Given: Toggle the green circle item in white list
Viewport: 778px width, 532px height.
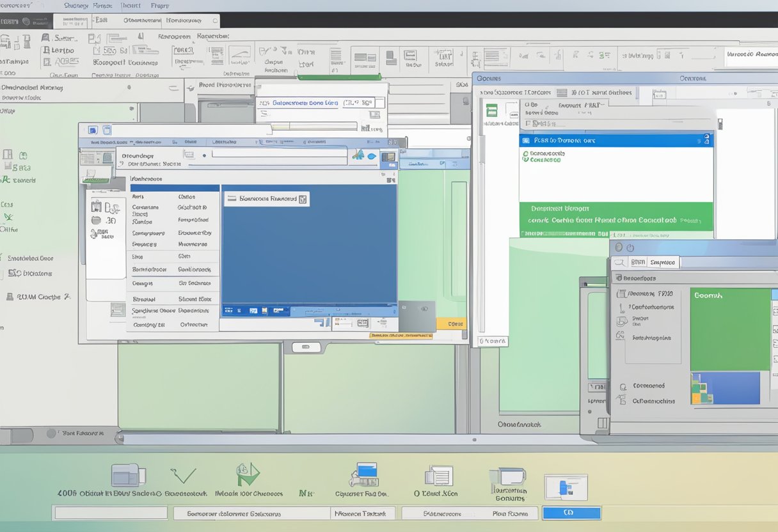Looking at the screenshot, I should pos(525,154).
